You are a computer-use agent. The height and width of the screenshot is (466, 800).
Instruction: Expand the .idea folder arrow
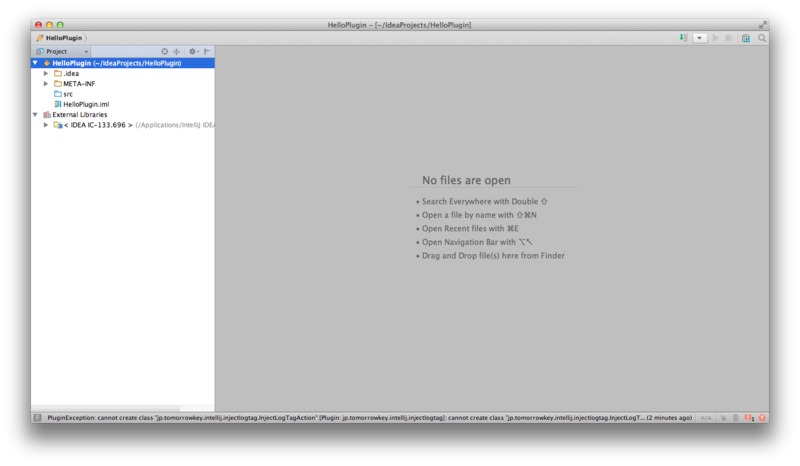[46, 73]
